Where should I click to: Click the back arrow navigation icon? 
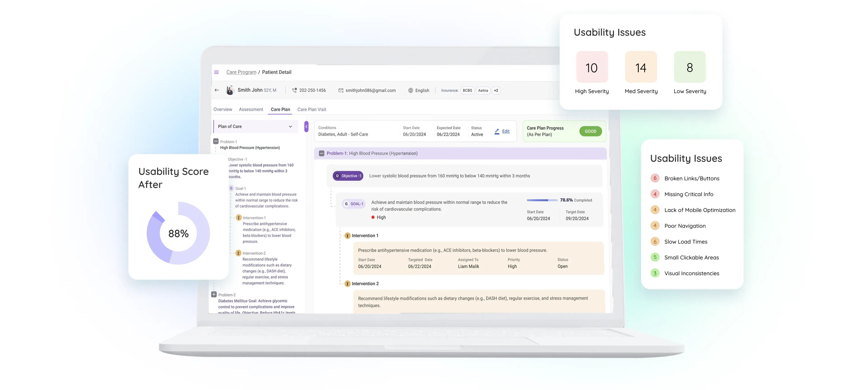coord(216,90)
